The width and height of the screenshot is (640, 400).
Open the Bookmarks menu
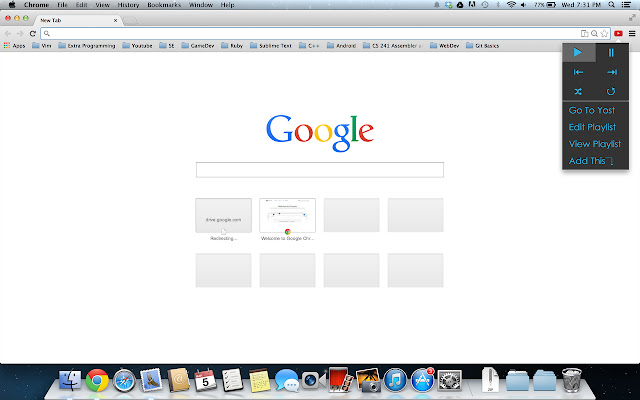tap(164, 5)
